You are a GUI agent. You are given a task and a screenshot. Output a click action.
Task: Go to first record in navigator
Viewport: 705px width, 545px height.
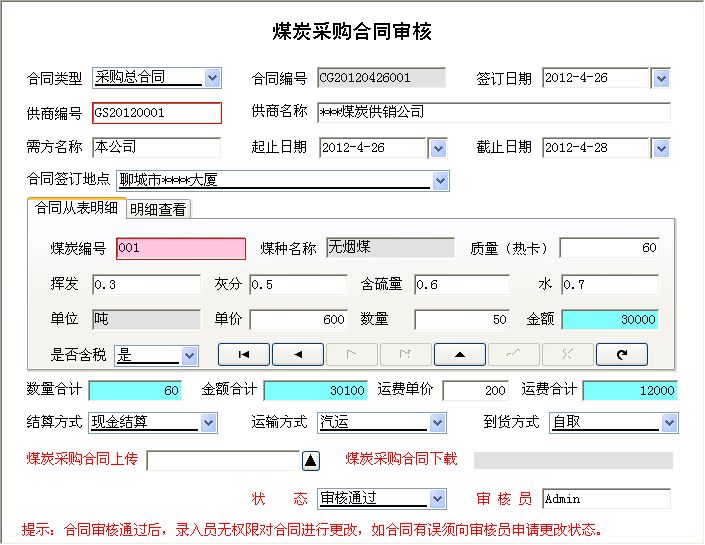coord(244,354)
